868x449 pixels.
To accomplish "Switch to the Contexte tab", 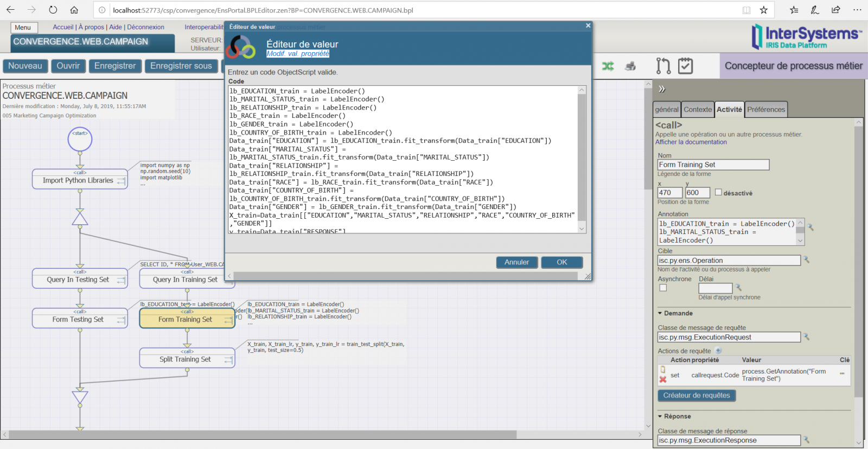I will (x=697, y=110).
